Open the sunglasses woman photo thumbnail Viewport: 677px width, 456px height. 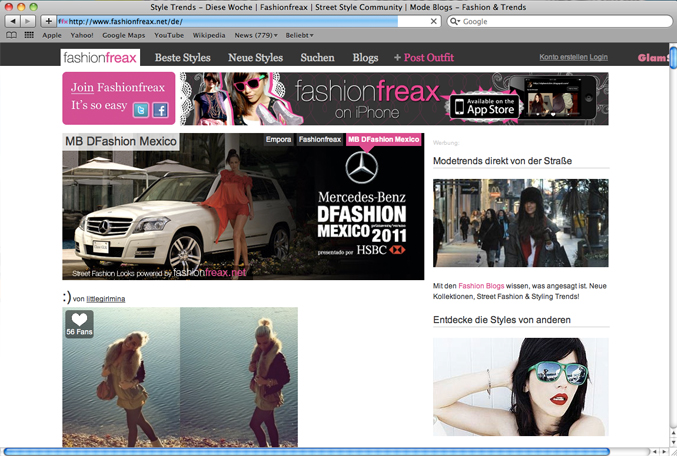(x=521, y=386)
